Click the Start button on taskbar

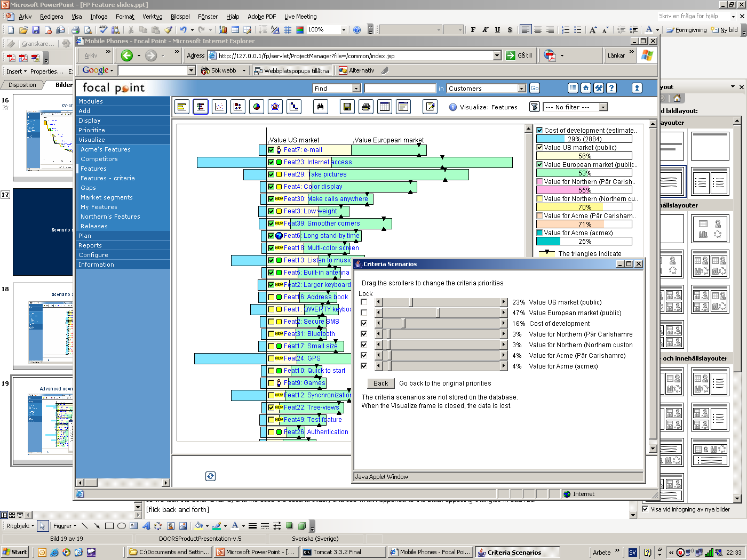point(15,552)
